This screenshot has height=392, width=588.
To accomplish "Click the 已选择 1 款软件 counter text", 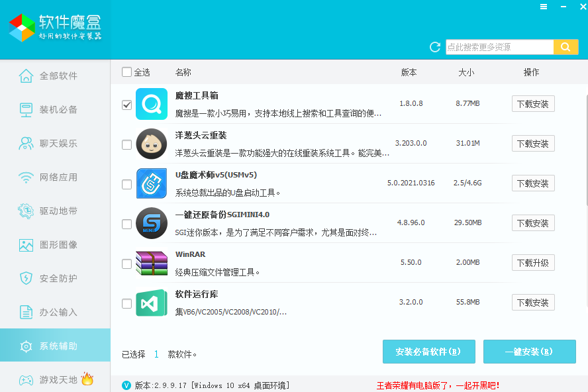I will (159, 354).
